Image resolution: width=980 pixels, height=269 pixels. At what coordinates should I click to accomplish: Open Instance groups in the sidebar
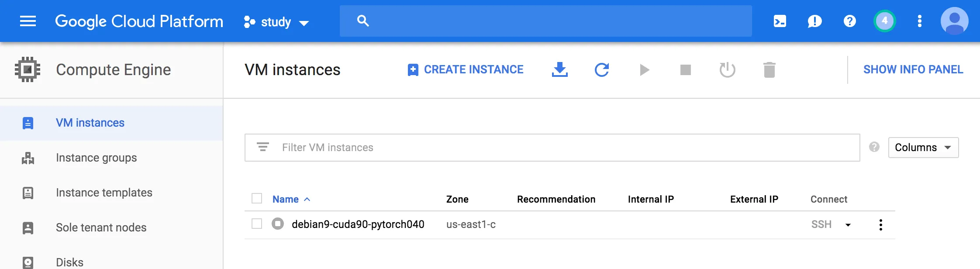pos(96,158)
